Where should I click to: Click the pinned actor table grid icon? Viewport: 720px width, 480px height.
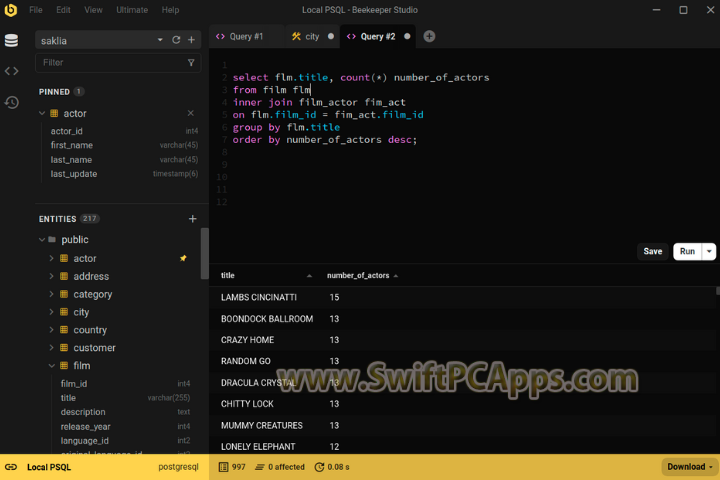(54, 113)
